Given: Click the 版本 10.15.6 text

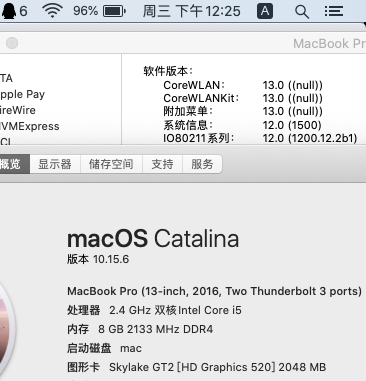Looking at the screenshot, I should click(x=98, y=259).
